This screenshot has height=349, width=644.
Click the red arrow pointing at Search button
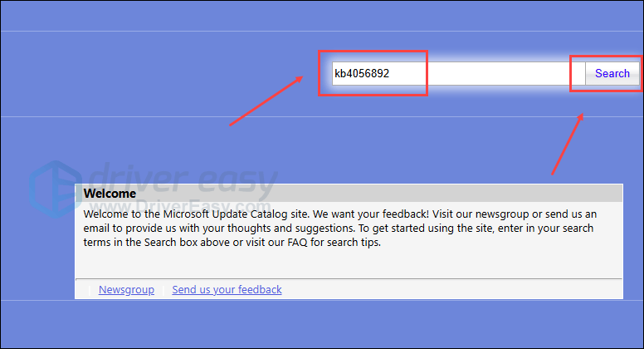click(567, 145)
